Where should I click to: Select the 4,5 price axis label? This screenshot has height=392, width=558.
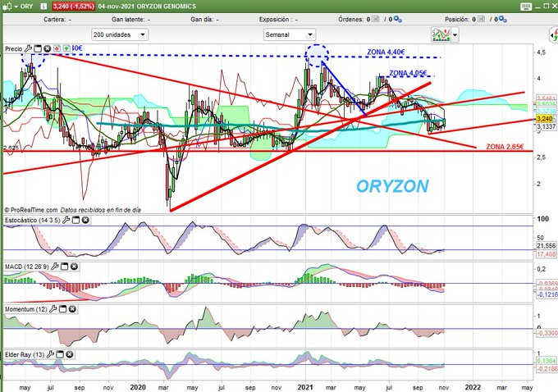(x=541, y=52)
